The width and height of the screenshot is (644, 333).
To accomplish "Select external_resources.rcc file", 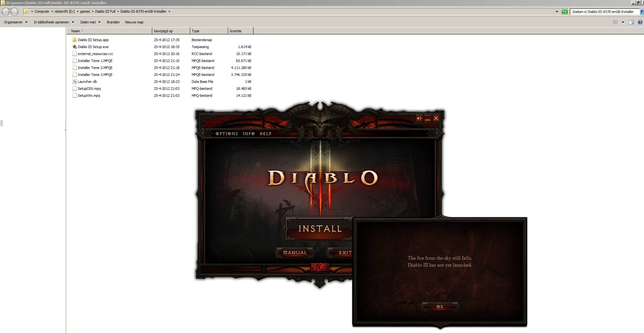I will 95,54.
